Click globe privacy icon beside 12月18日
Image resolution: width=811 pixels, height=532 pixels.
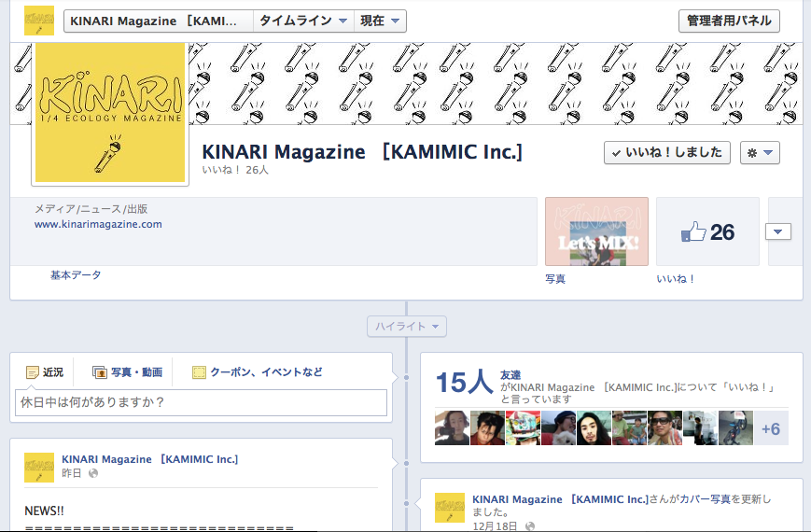(x=530, y=525)
